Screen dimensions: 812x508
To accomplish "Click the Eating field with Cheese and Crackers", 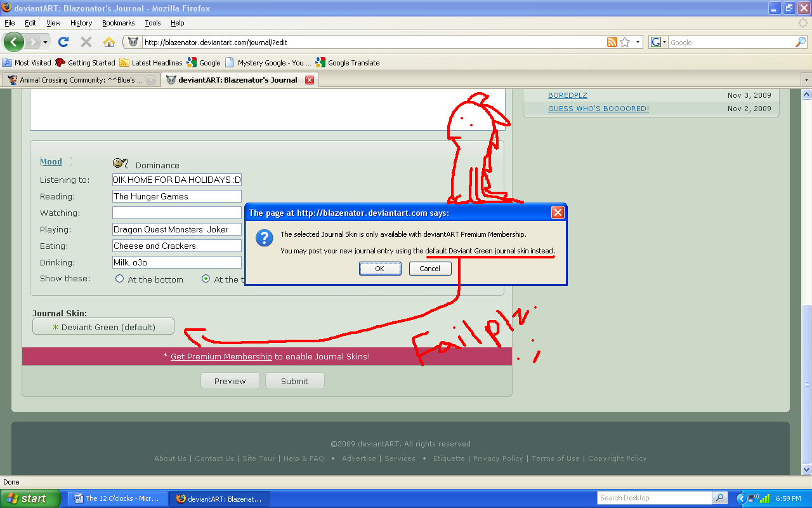I will (177, 246).
